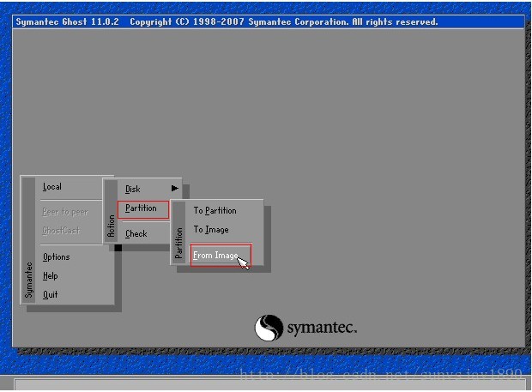Click disabled Peer to peer entry
Image resolution: width=532 pixels, height=392 pixels.
click(x=65, y=212)
